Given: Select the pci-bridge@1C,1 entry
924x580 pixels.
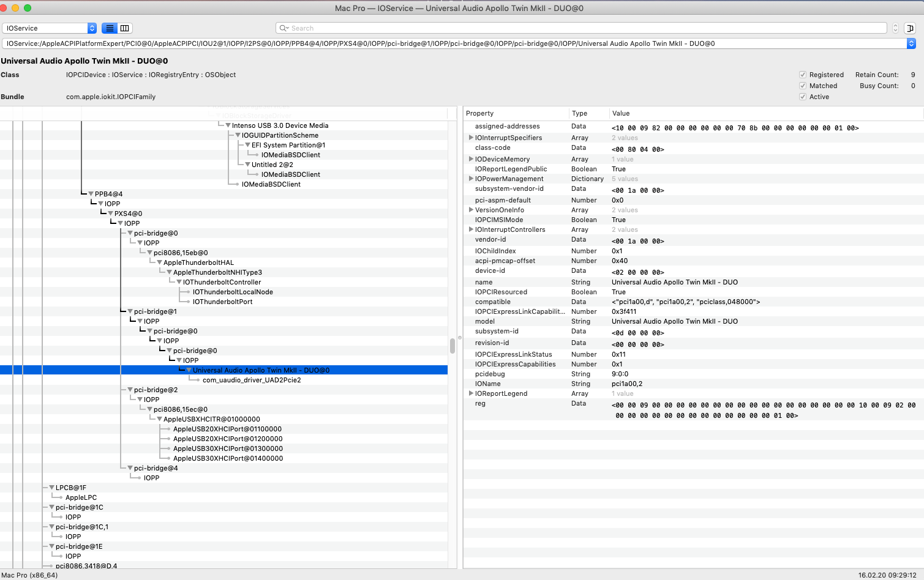Looking at the screenshot, I should (82, 527).
